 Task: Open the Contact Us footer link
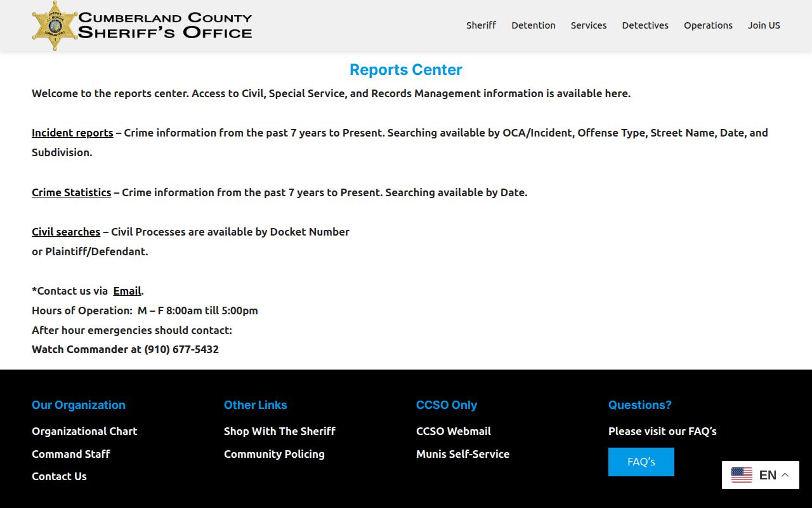[59, 476]
